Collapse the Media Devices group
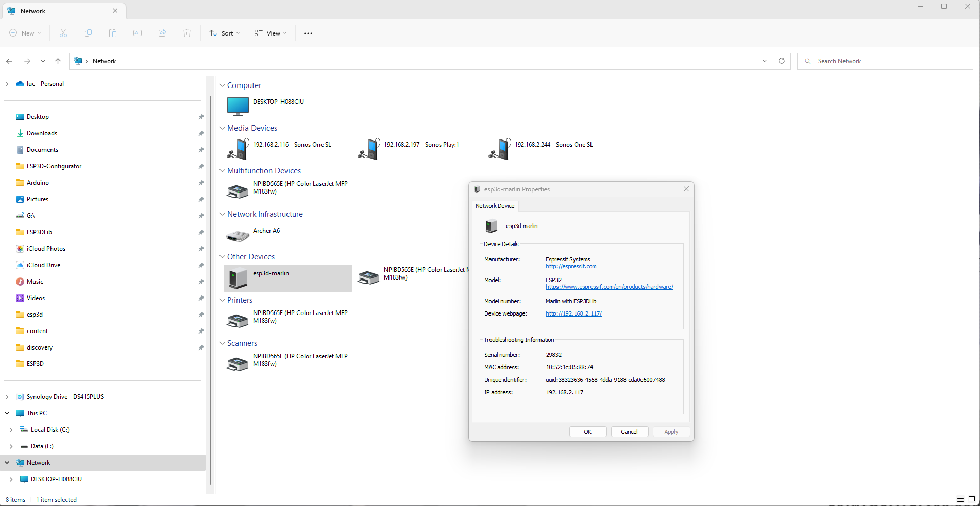The image size is (980, 506). tap(222, 128)
